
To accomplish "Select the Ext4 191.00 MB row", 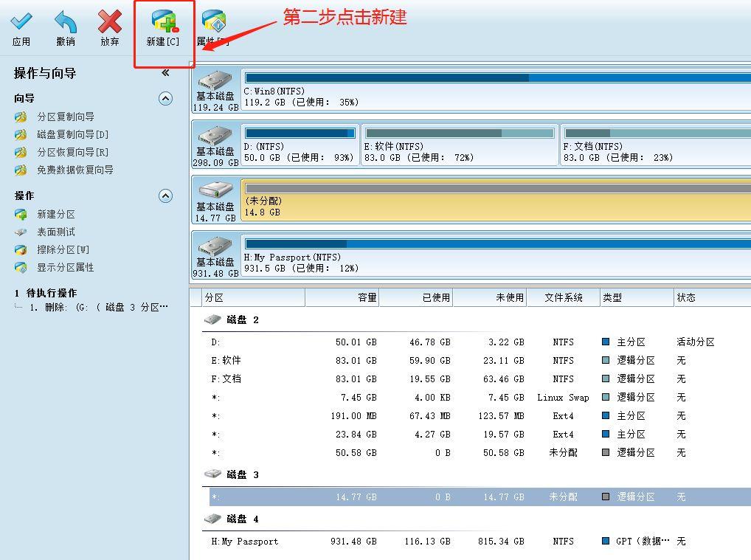I will [x=480, y=416].
